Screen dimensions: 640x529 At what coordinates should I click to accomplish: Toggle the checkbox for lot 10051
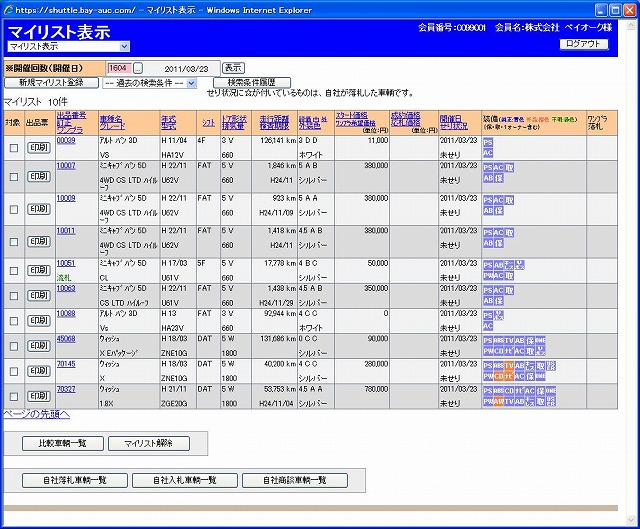point(14,271)
